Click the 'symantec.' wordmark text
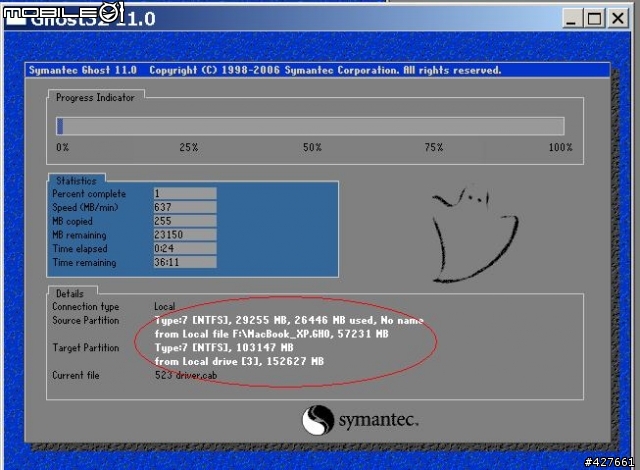The image size is (640, 470). coord(379,420)
